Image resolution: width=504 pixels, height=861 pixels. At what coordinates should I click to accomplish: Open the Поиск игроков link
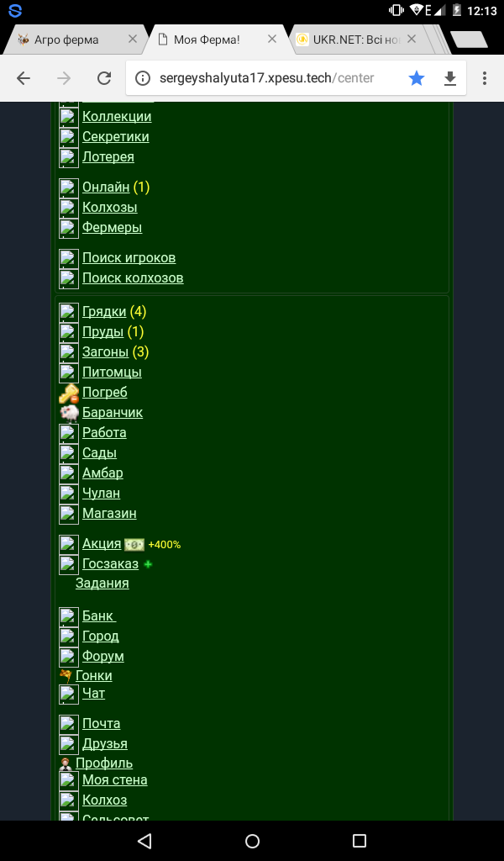129,258
